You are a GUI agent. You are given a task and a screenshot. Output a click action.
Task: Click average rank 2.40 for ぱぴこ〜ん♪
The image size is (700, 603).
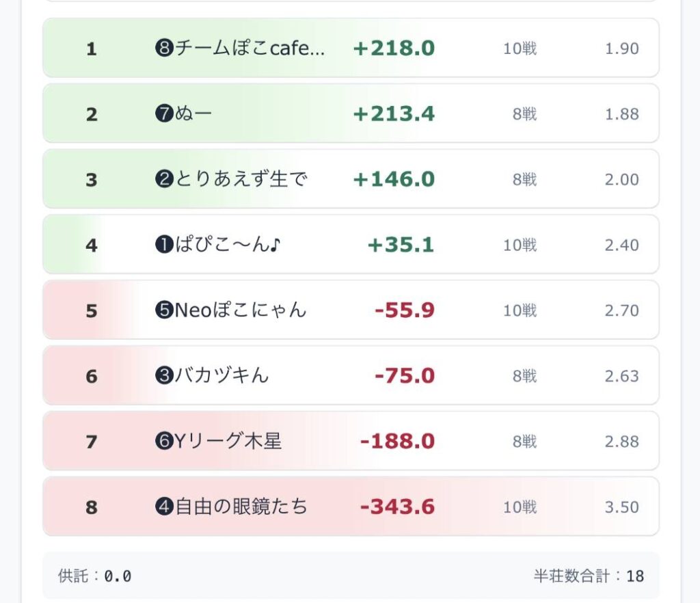[x=621, y=245]
